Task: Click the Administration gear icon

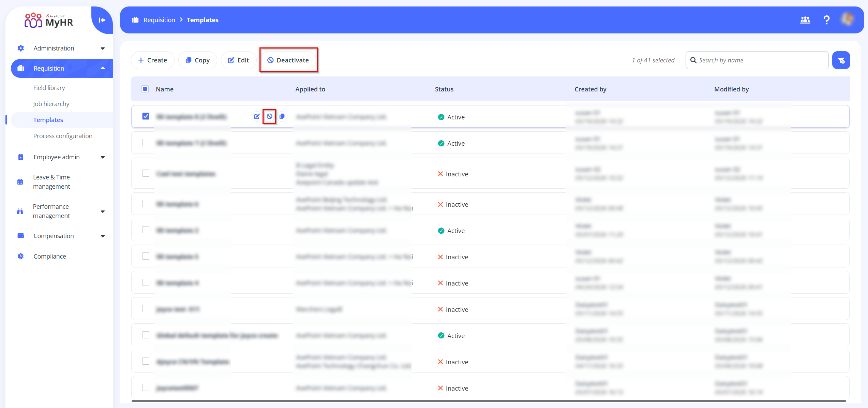Action: tap(21, 48)
